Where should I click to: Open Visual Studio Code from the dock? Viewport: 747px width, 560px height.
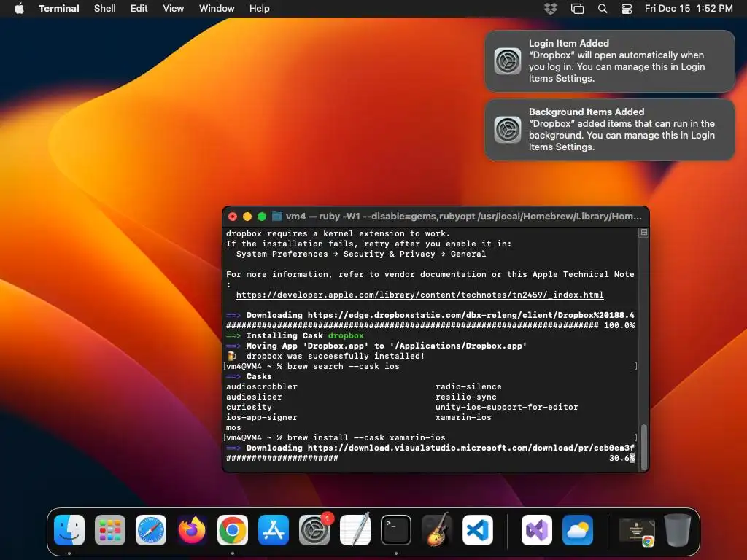tap(477, 529)
